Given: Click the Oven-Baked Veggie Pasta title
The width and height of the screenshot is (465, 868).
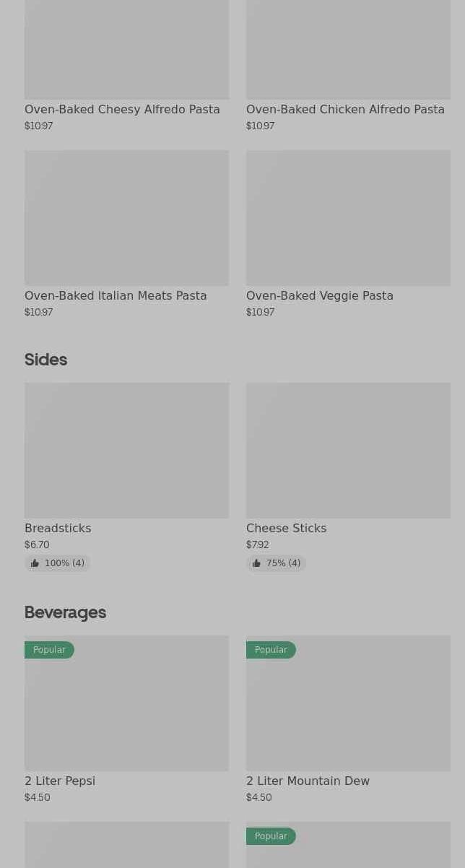Looking at the screenshot, I should 320,296.
